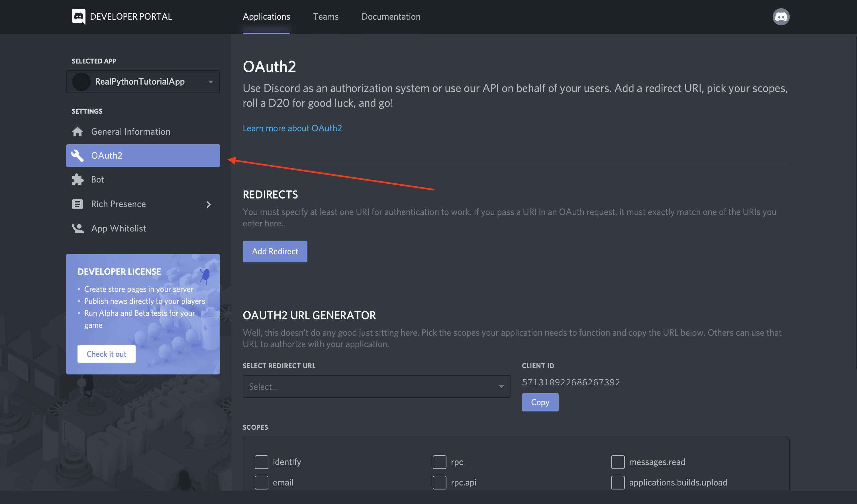Enable the messages.read scope
The width and height of the screenshot is (857, 504).
coord(618,462)
